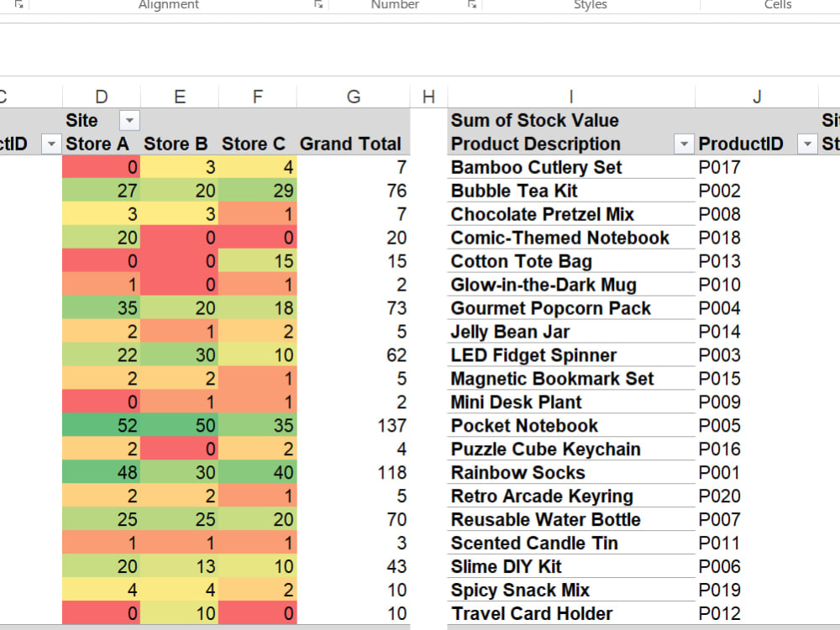Click the P013 product ID cell
This screenshot has height=630, width=840.
[x=757, y=261]
